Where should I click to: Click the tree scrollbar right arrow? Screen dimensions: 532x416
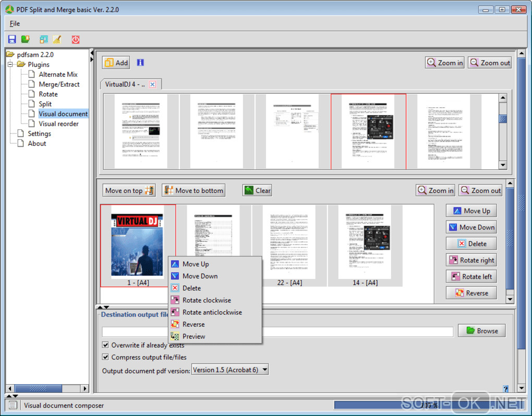coord(85,388)
